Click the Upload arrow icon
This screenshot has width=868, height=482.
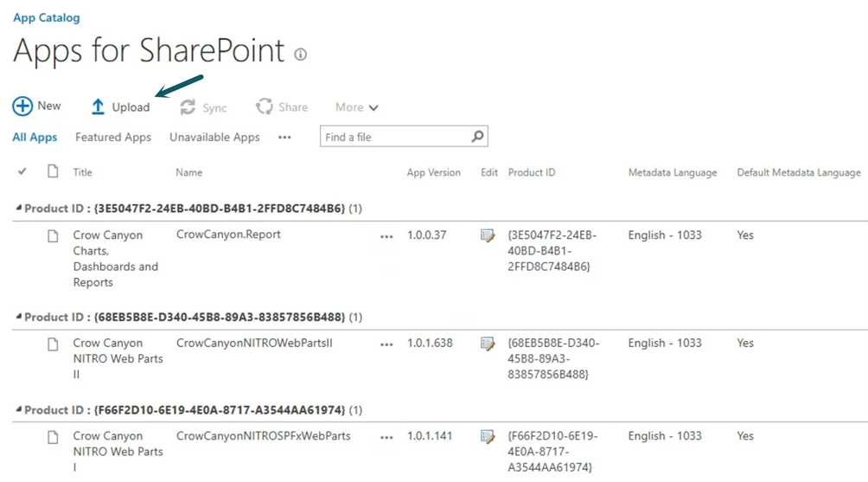(x=98, y=107)
